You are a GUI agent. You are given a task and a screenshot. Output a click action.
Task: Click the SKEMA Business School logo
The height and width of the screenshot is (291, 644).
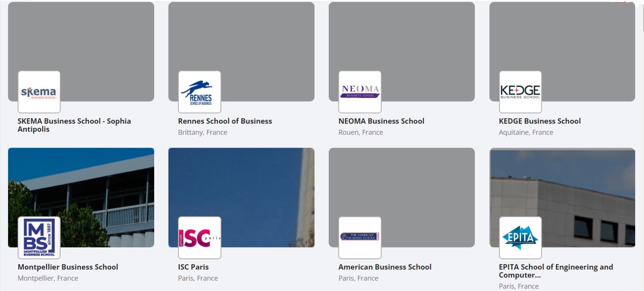[39, 92]
